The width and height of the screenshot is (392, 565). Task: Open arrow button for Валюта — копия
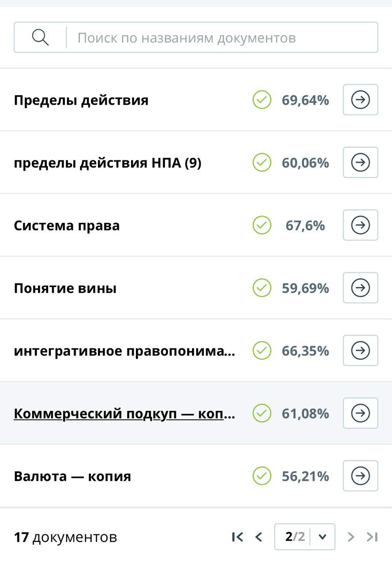(360, 476)
